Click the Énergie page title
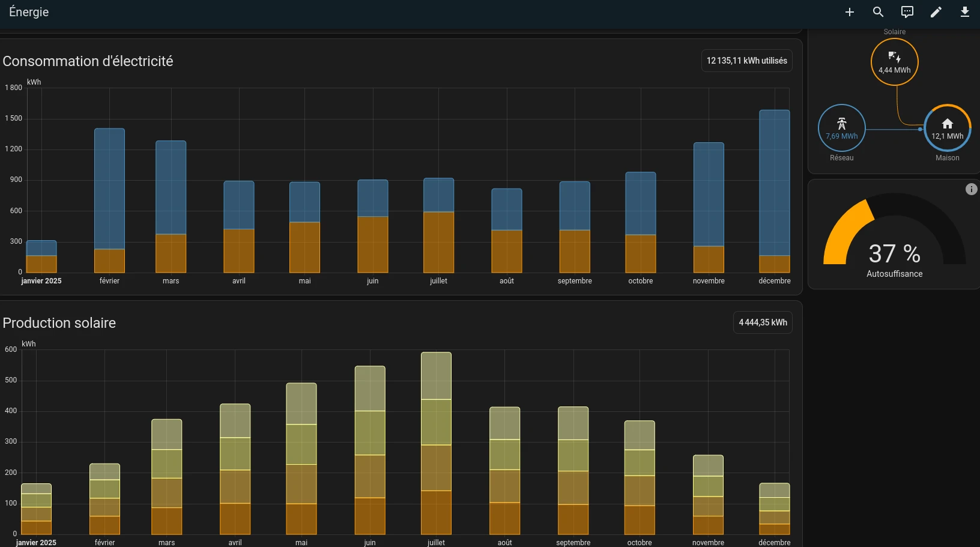This screenshot has width=980, height=547. (x=29, y=12)
